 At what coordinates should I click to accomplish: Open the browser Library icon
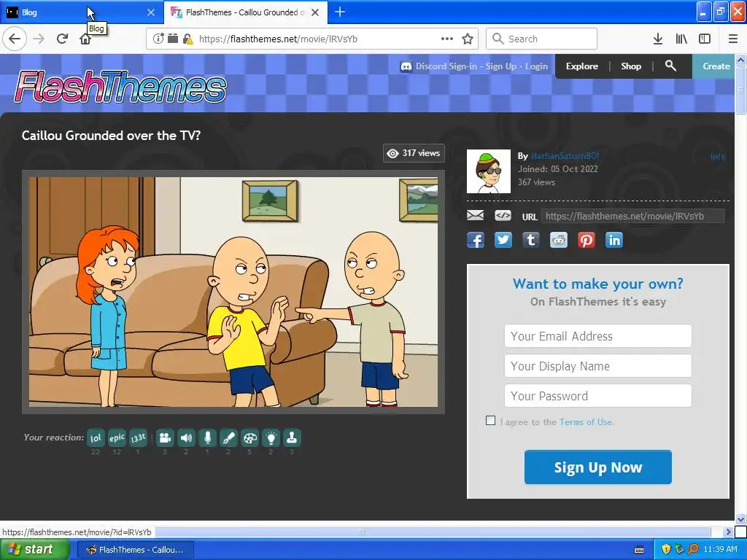681,39
